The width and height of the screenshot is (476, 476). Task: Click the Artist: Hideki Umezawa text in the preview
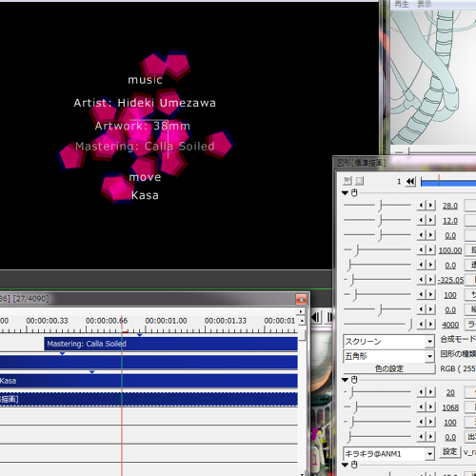point(145,103)
